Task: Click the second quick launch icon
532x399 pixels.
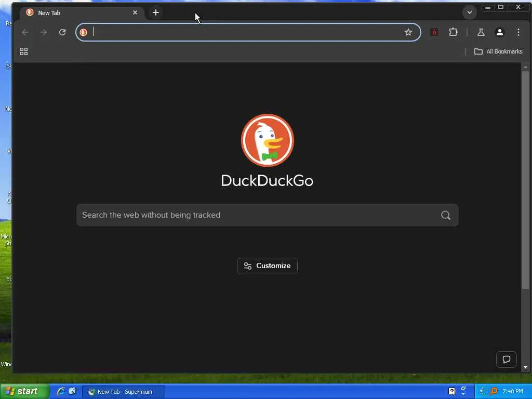Action: click(x=72, y=391)
